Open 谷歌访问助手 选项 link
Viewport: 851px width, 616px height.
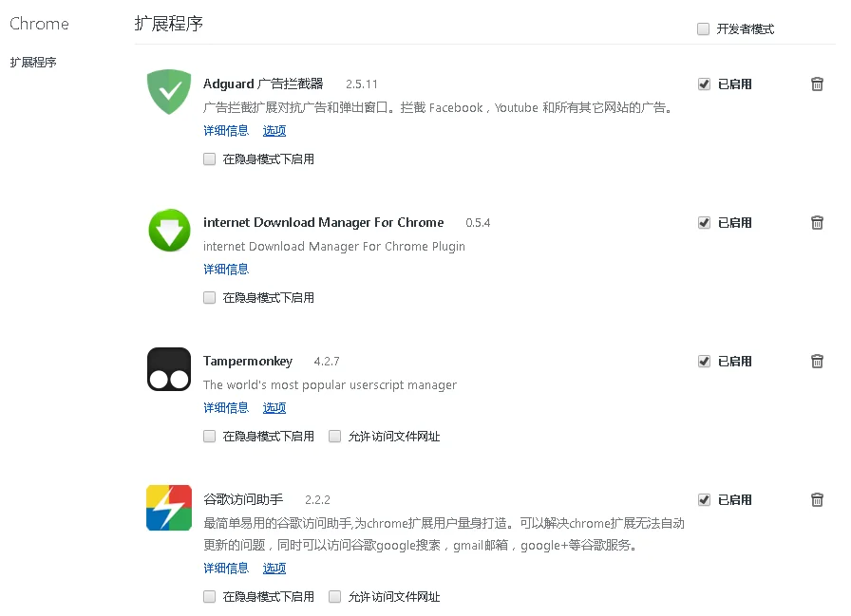tap(274, 569)
